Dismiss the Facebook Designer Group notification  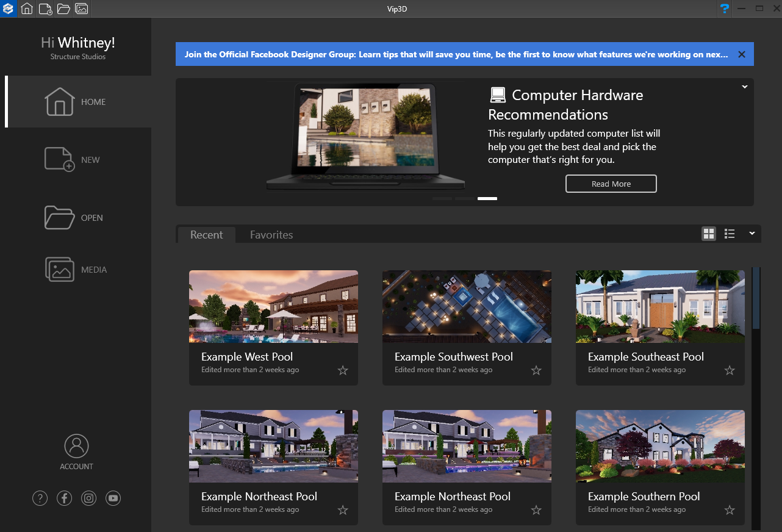pyautogui.click(x=742, y=54)
